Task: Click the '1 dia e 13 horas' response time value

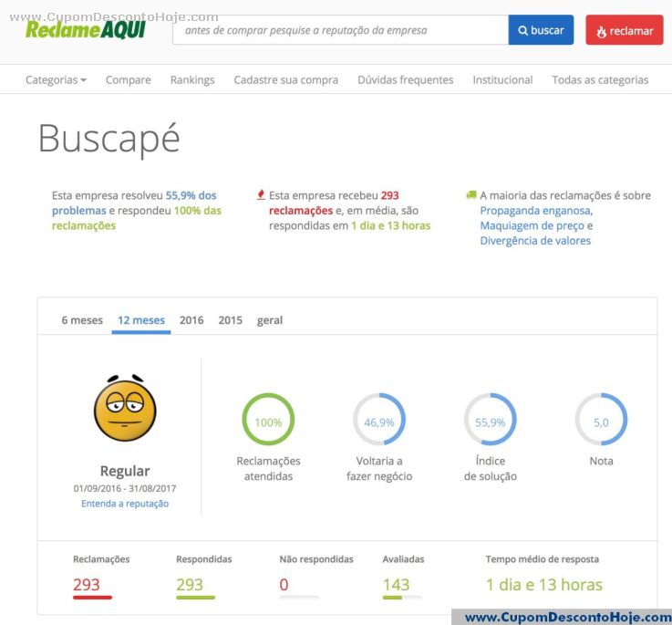Action: pos(544,585)
